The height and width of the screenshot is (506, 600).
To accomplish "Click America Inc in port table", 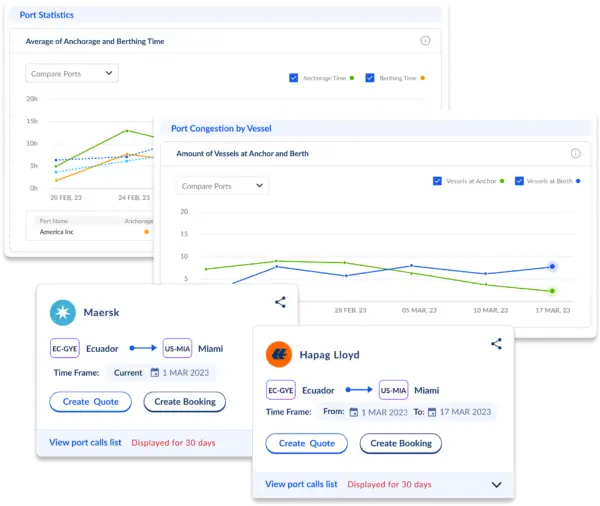I will (57, 232).
